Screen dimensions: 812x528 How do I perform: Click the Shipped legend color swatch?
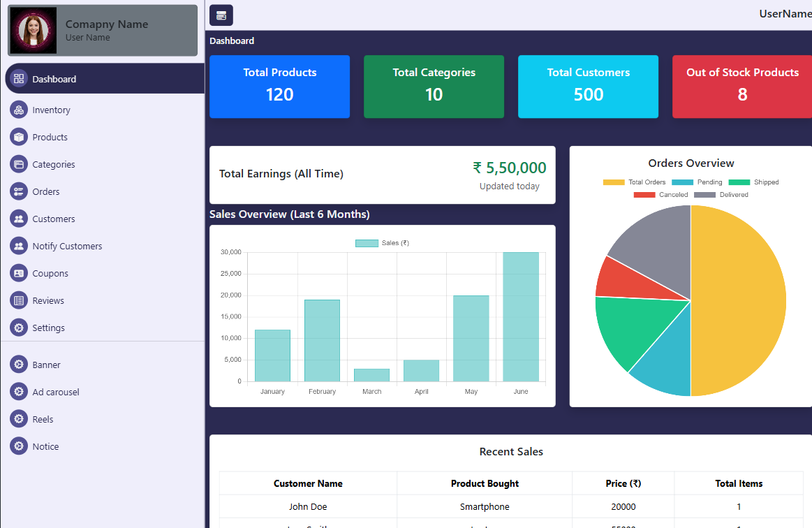(x=739, y=182)
